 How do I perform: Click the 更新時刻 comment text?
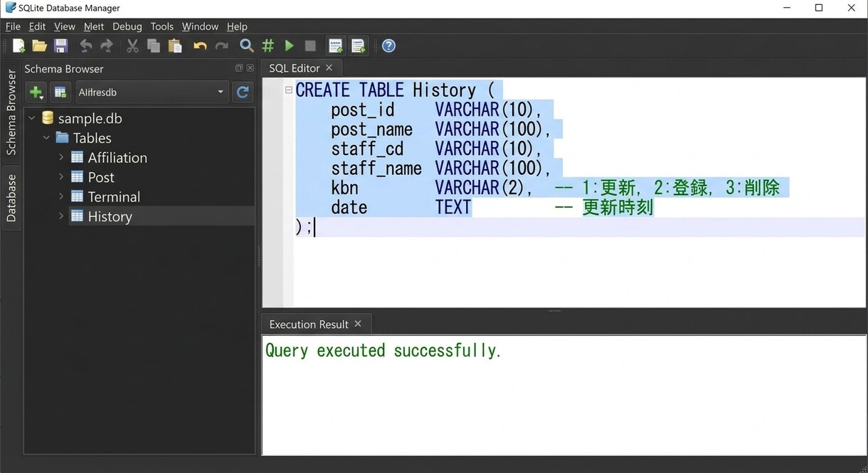click(x=618, y=207)
